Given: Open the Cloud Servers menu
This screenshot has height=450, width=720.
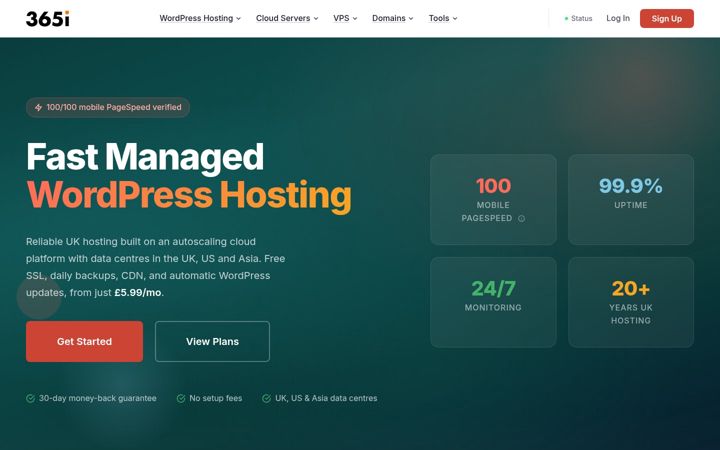Looking at the screenshot, I should tap(287, 18).
